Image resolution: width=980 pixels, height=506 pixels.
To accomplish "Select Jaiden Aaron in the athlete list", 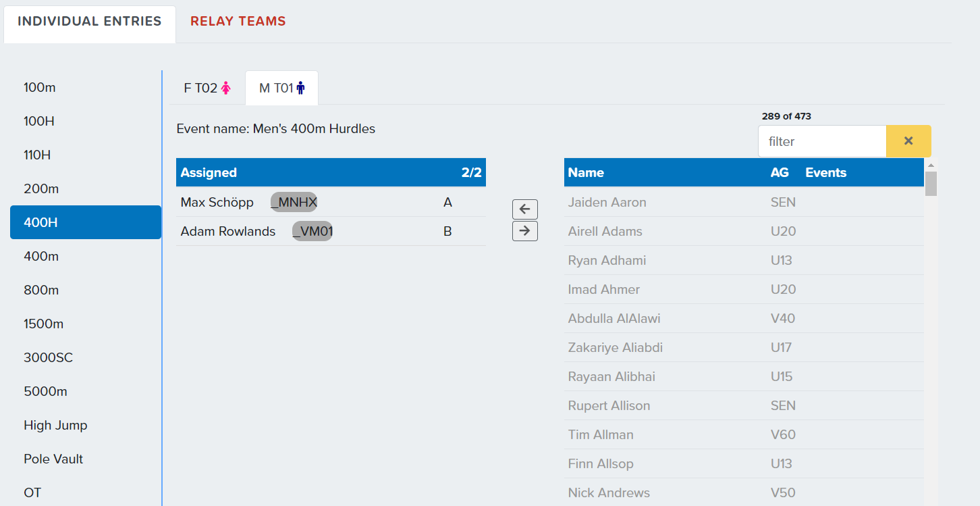I will 605,202.
